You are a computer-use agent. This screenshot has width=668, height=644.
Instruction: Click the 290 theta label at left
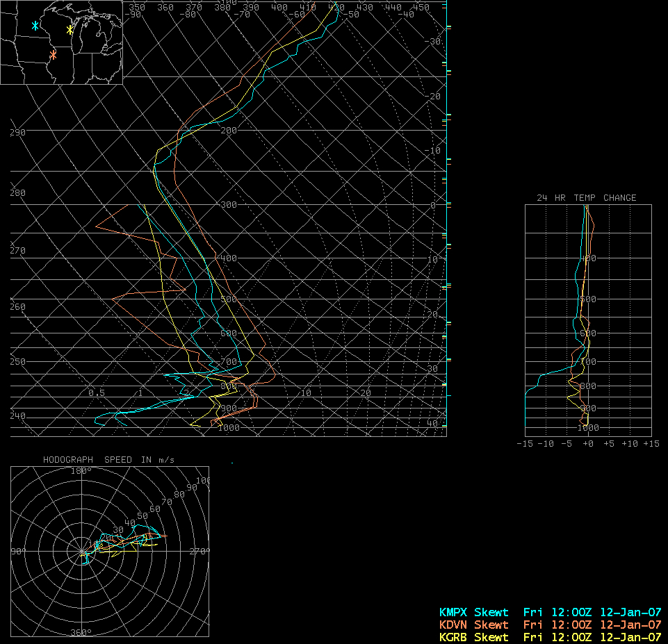tap(17, 133)
